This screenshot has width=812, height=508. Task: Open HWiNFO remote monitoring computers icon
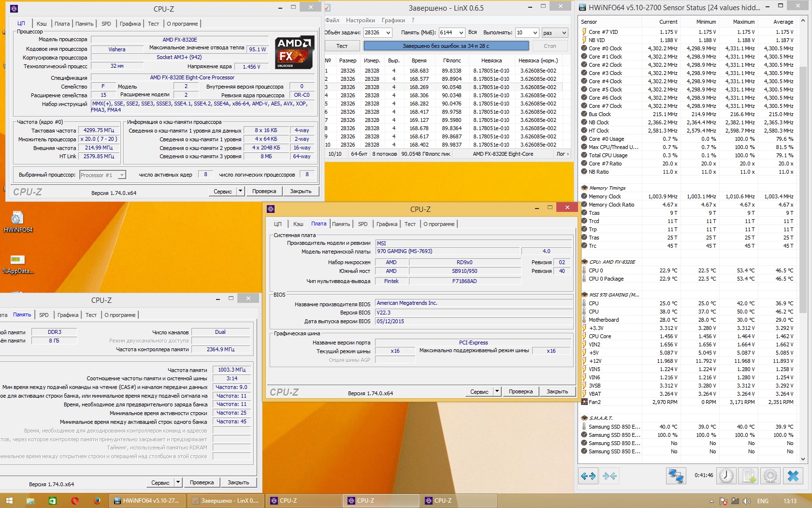pos(675,476)
